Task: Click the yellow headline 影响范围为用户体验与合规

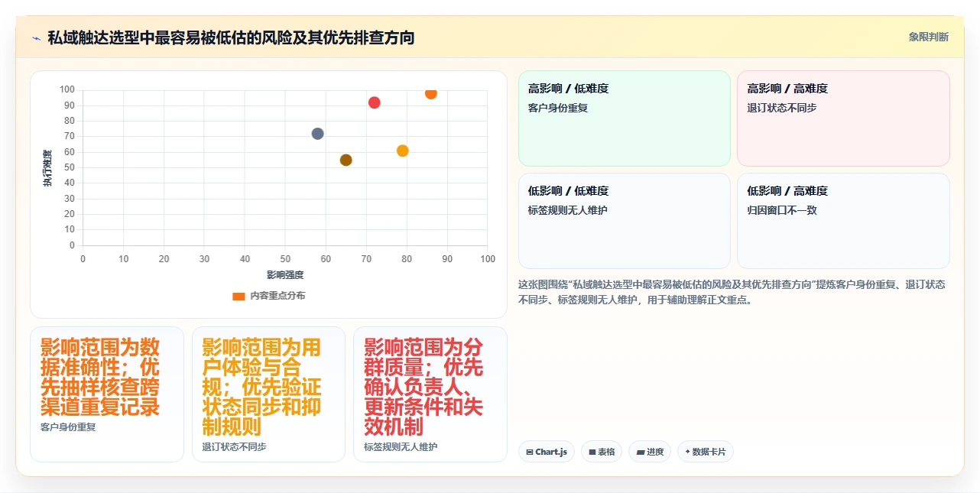Action: pos(261,387)
